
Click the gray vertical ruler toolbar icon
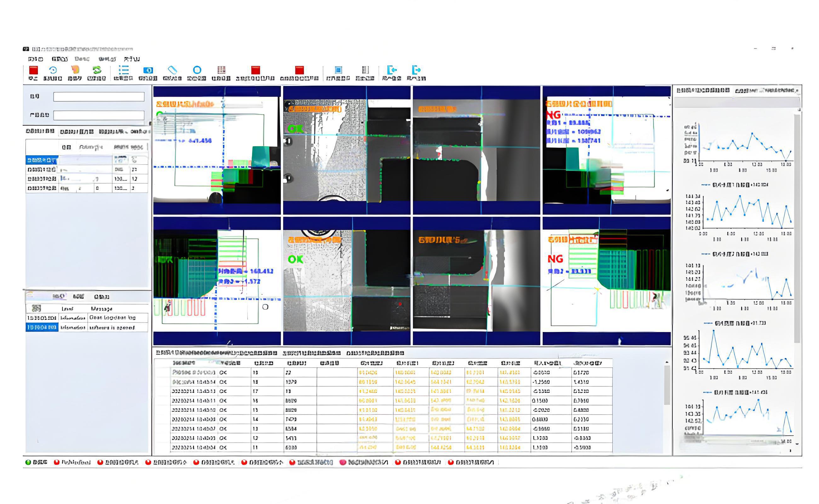(x=365, y=70)
